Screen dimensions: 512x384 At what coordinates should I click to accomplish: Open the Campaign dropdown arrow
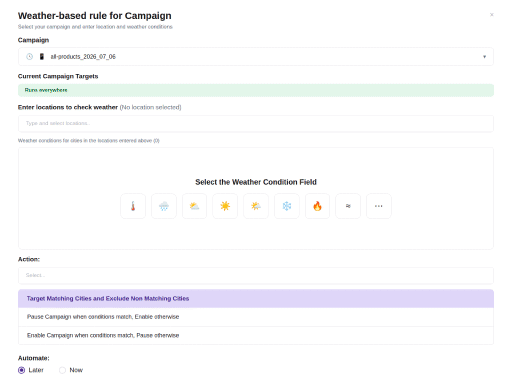484,57
